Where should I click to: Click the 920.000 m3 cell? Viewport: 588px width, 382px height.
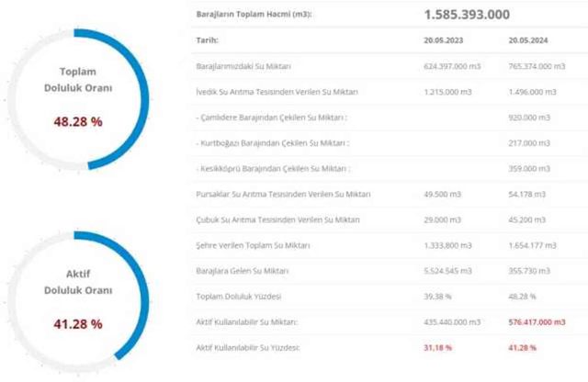tap(529, 118)
